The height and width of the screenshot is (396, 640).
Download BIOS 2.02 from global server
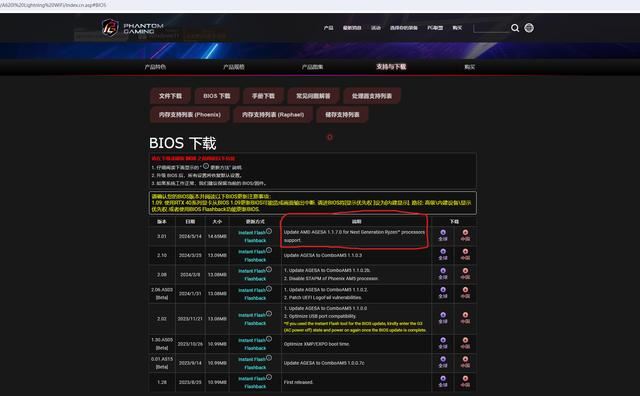click(x=443, y=318)
